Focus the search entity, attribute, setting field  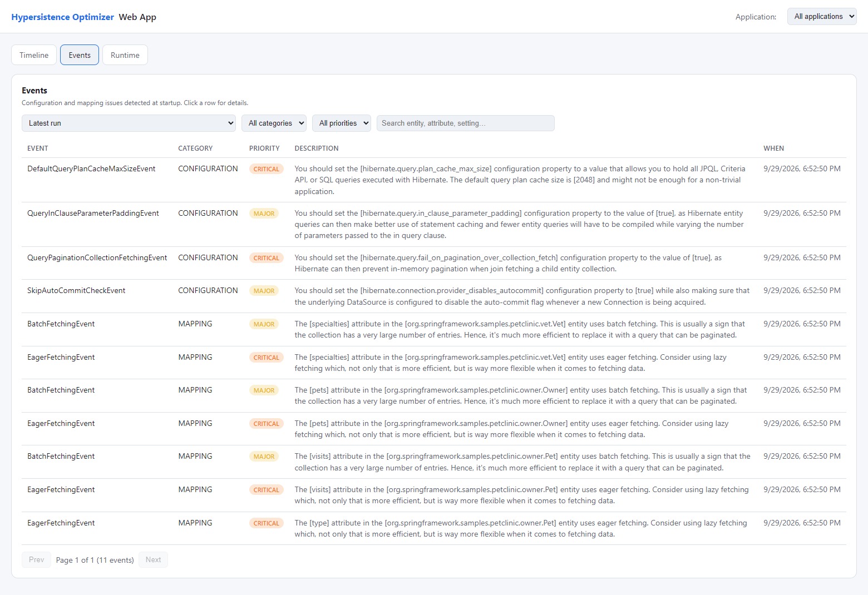tap(466, 123)
